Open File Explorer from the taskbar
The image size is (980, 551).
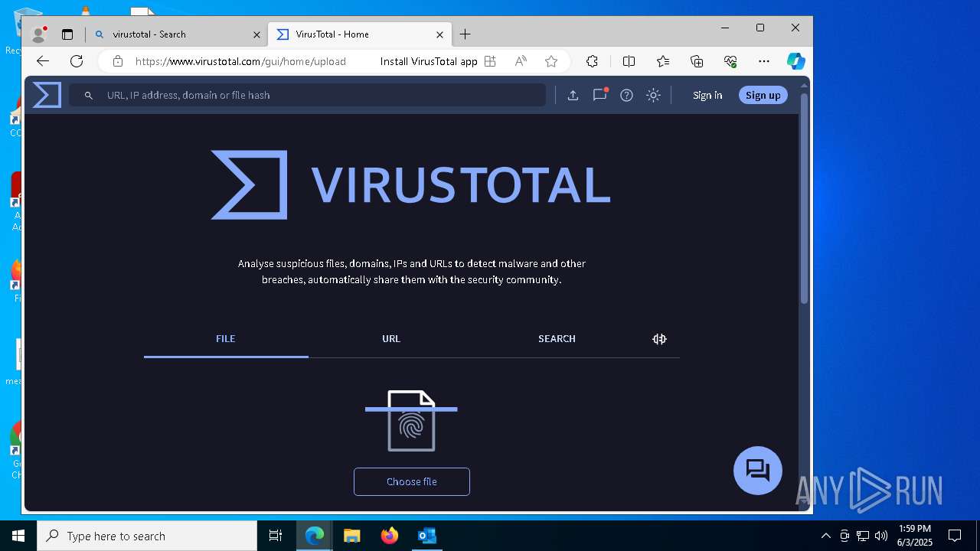coord(351,536)
